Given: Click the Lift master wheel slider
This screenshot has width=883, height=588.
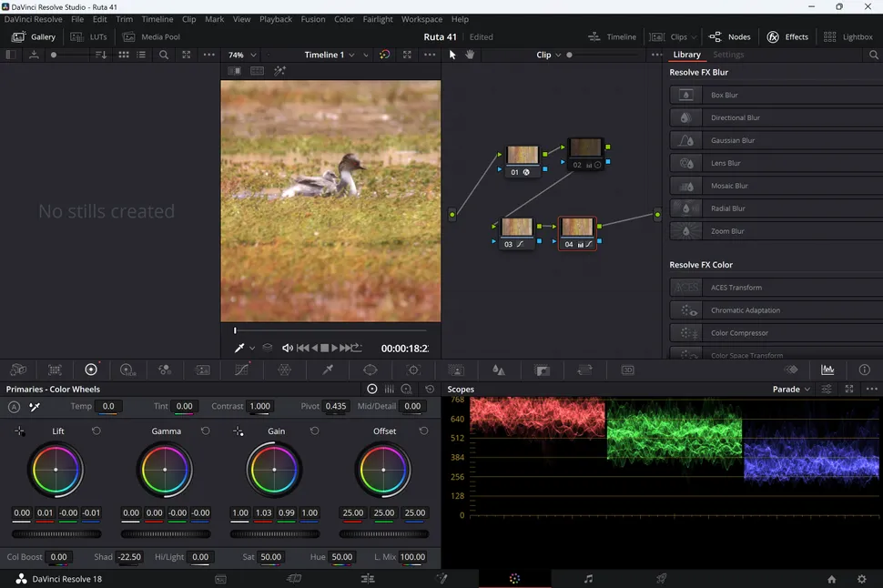Looking at the screenshot, I should pyautogui.click(x=56, y=533).
